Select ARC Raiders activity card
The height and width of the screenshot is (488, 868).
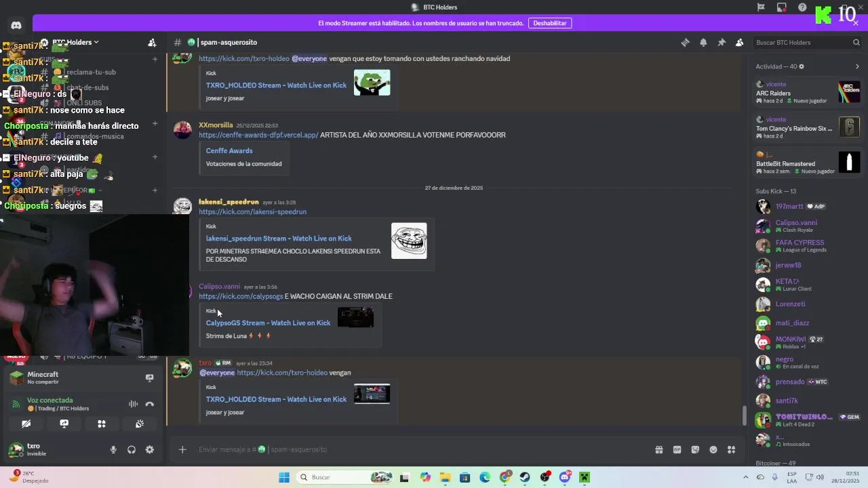coord(808,92)
